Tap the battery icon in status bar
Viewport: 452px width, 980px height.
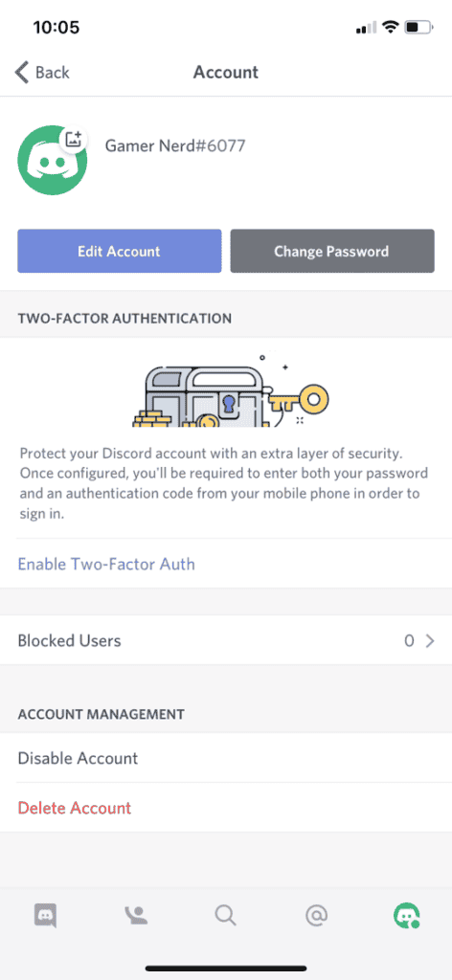tap(418, 28)
